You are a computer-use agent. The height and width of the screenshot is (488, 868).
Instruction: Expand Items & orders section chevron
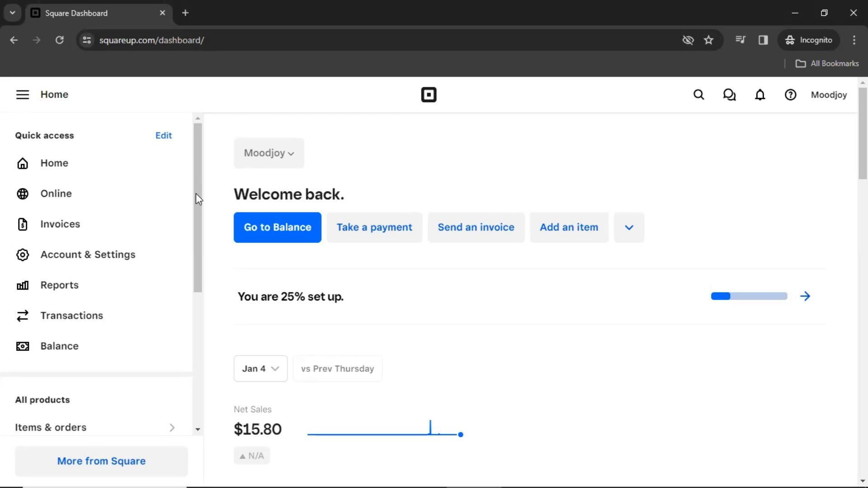click(x=172, y=427)
